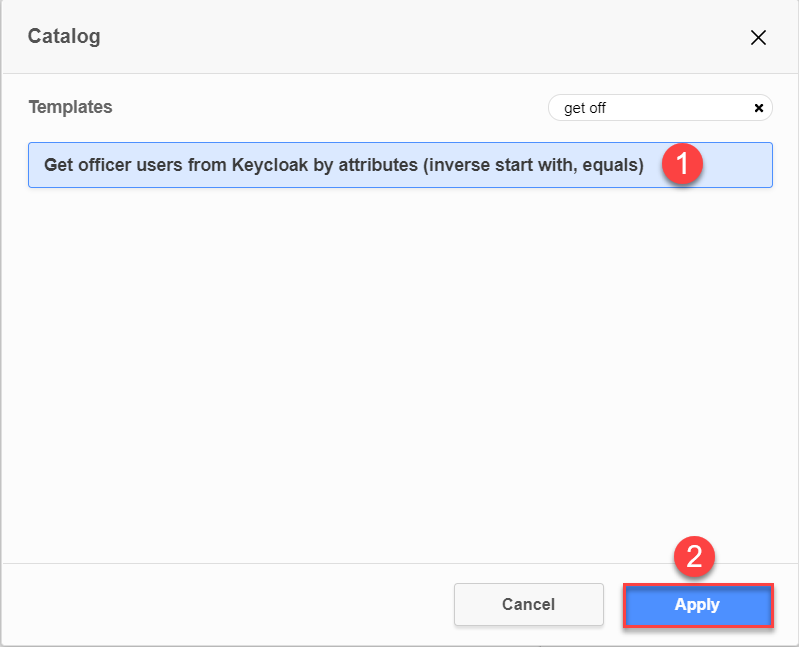799x647 pixels.
Task: Click blank space between Templates label and search
Action: [x=330, y=107]
